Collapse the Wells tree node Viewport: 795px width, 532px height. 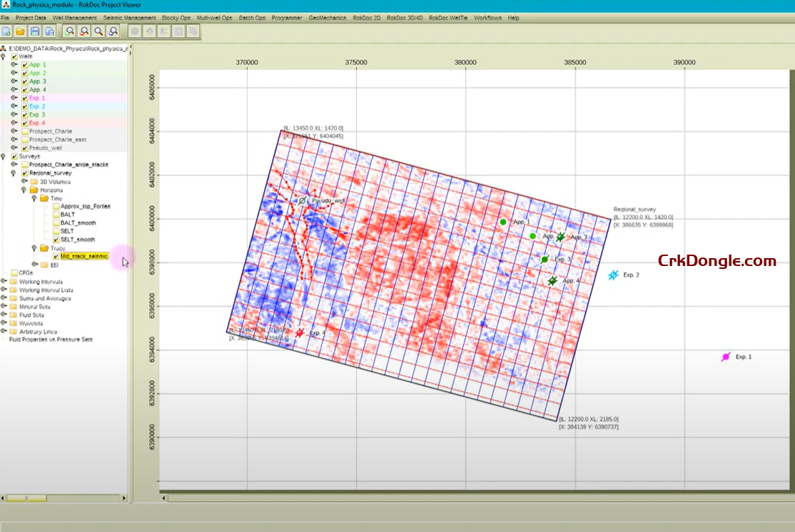[x=4, y=56]
